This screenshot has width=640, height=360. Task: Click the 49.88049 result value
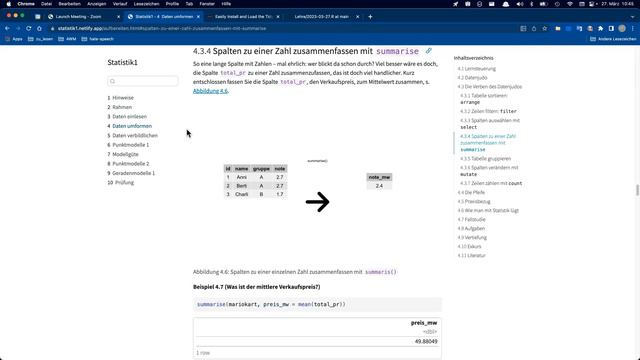(x=426, y=341)
